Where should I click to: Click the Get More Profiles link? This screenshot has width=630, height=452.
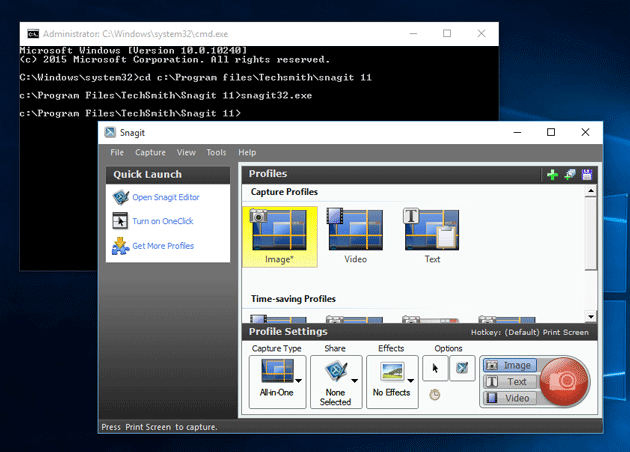point(163,246)
